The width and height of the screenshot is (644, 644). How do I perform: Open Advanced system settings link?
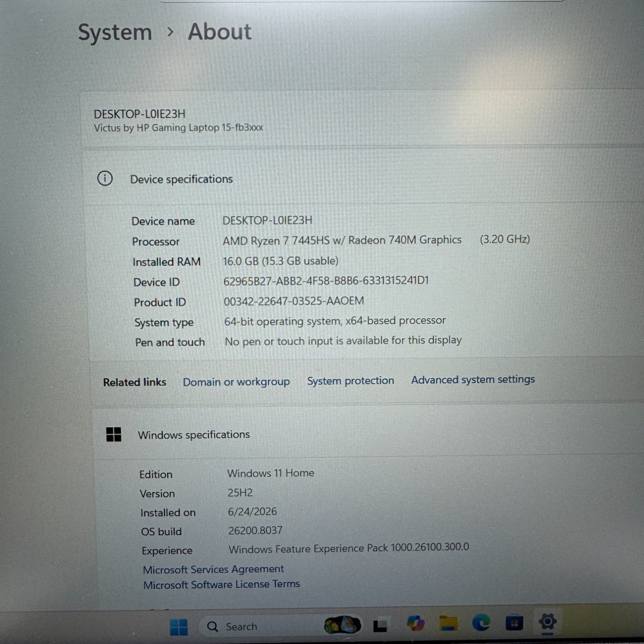coord(473,380)
